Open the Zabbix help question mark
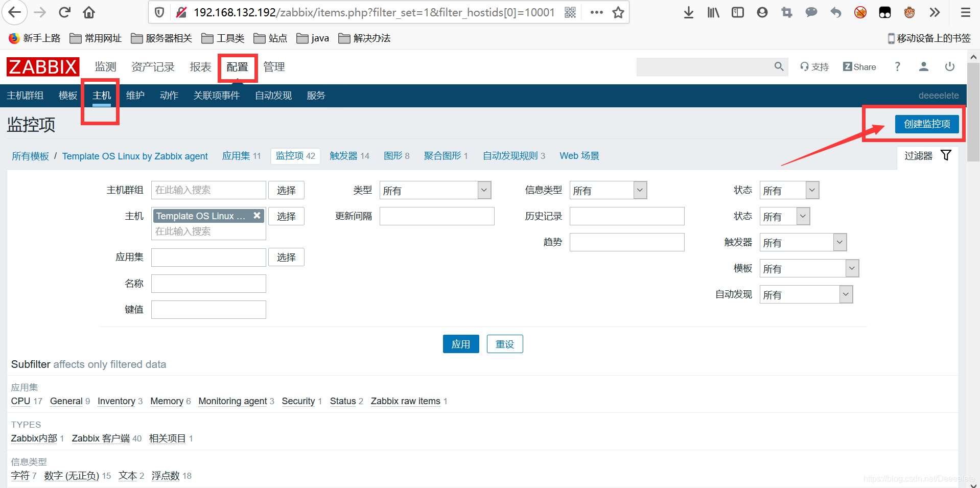980x488 pixels. [x=897, y=66]
